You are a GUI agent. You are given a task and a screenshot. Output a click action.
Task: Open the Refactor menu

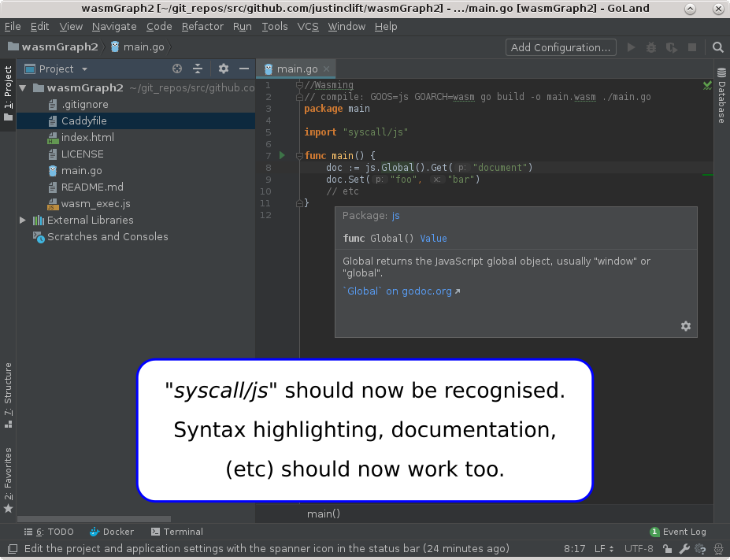coord(202,27)
